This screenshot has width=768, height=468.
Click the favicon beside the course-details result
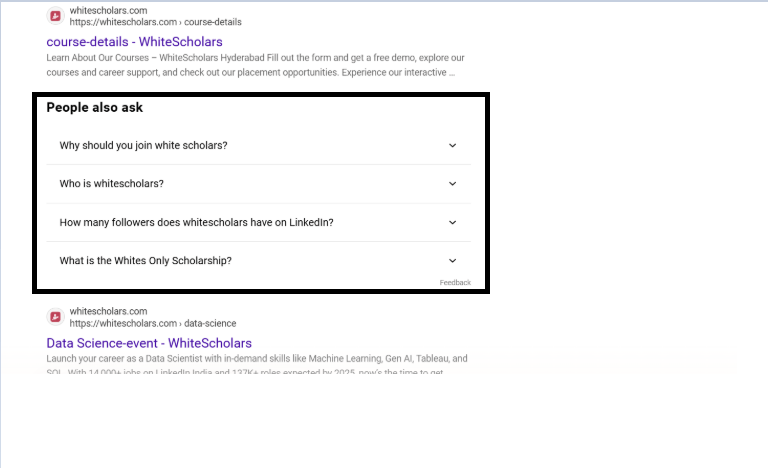coord(55,16)
